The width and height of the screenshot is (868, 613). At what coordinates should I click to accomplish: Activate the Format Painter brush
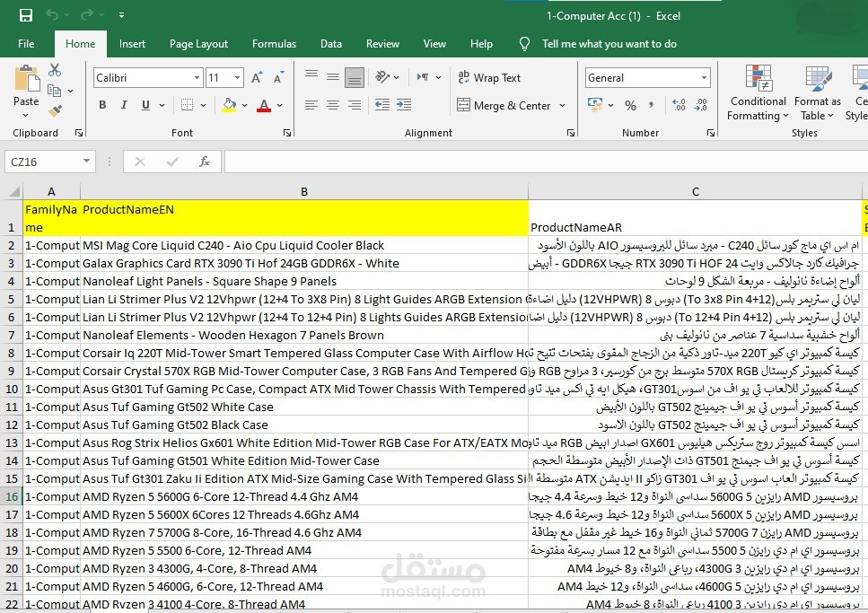click(x=54, y=110)
